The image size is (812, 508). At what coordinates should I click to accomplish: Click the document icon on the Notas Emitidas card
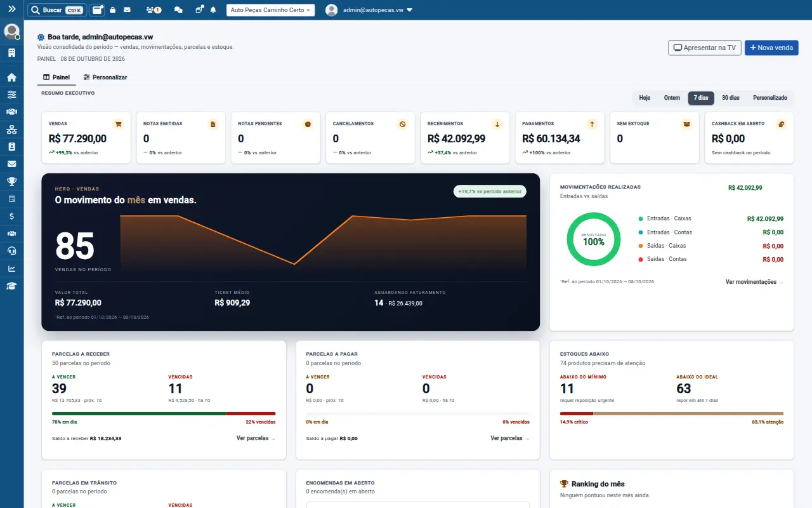(213, 124)
